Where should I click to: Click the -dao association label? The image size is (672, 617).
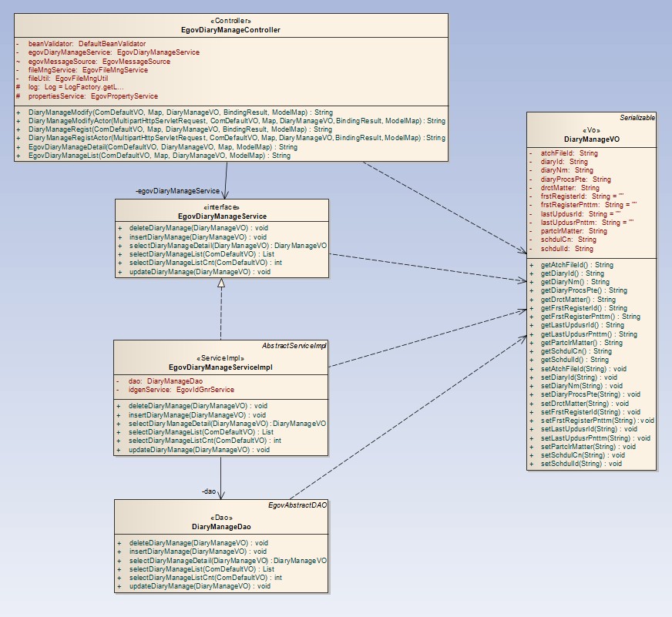208,491
